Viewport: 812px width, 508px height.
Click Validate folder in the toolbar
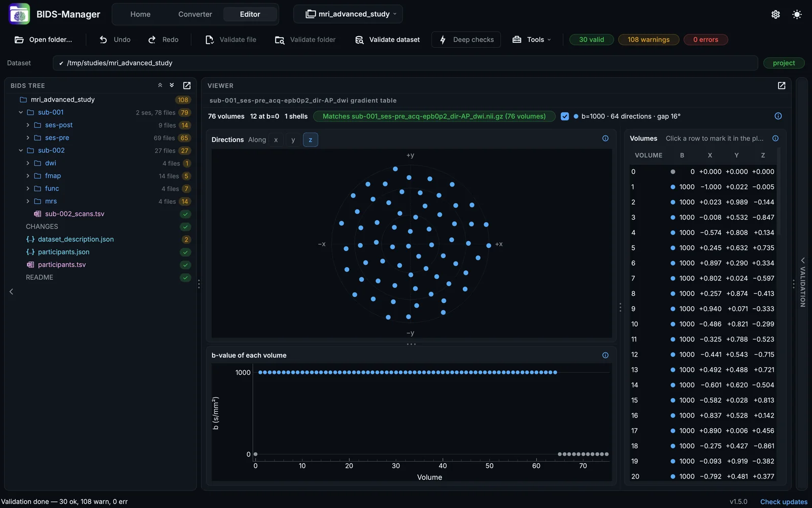point(305,40)
